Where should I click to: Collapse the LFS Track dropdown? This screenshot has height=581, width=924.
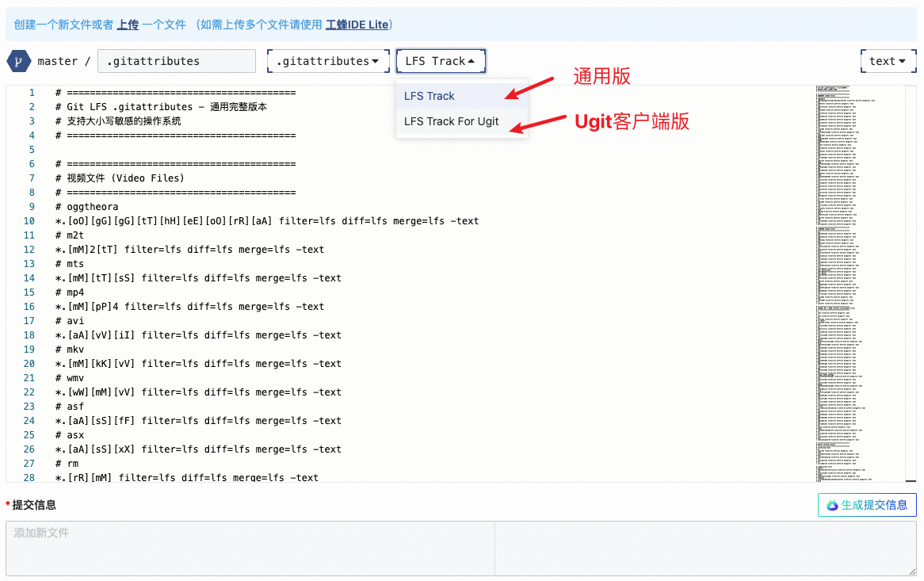[x=441, y=61]
